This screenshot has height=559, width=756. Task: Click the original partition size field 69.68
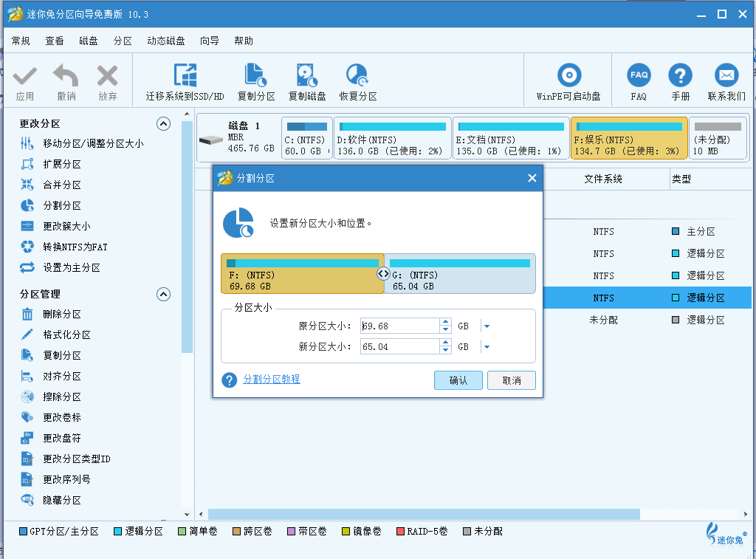(400, 326)
